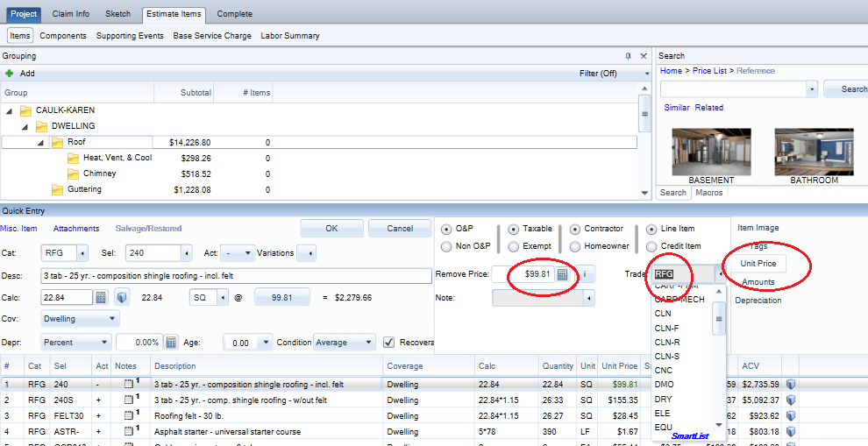Click the green plus Add icon in Grouping
The height and width of the screenshot is (446, 868).
[x=9, y=73]
